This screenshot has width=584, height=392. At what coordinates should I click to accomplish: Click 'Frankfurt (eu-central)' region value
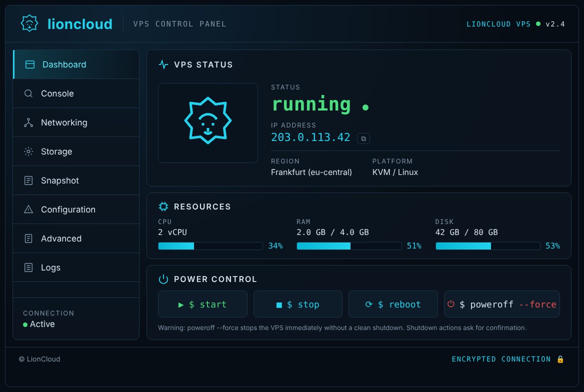point(311,172)
